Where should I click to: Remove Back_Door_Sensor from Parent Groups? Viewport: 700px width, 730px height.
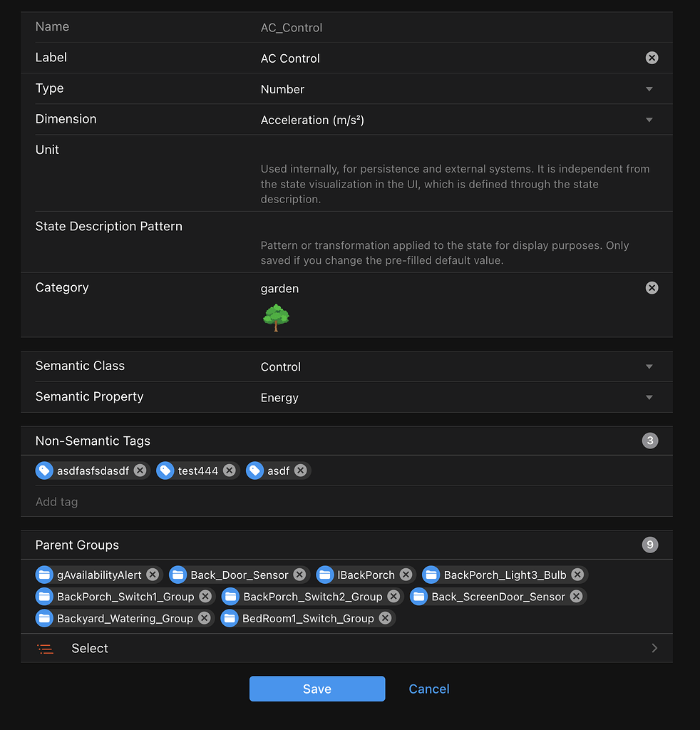299,575
